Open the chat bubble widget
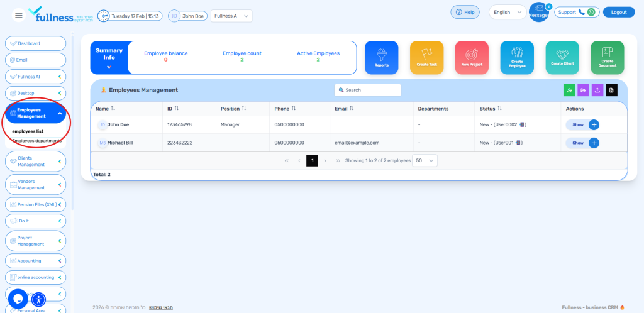 18,299
